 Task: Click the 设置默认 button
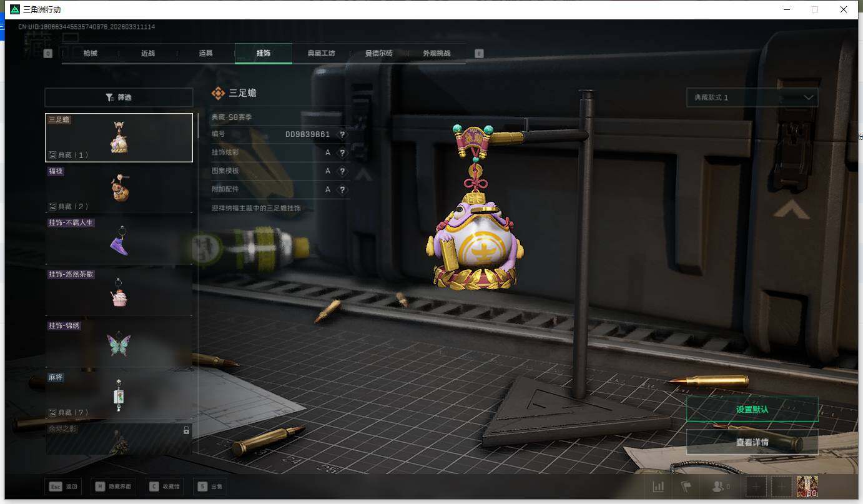click(752, 410)
